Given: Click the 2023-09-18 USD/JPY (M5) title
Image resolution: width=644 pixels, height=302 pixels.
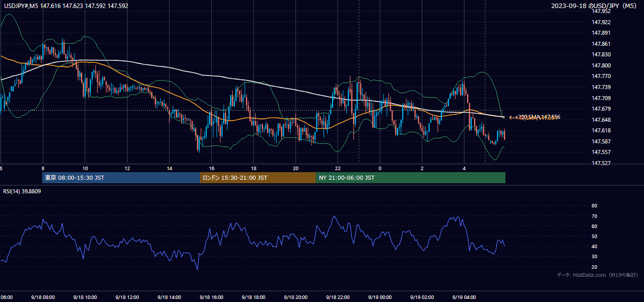Looking at the screenshot, I should [x=595, y=6].
